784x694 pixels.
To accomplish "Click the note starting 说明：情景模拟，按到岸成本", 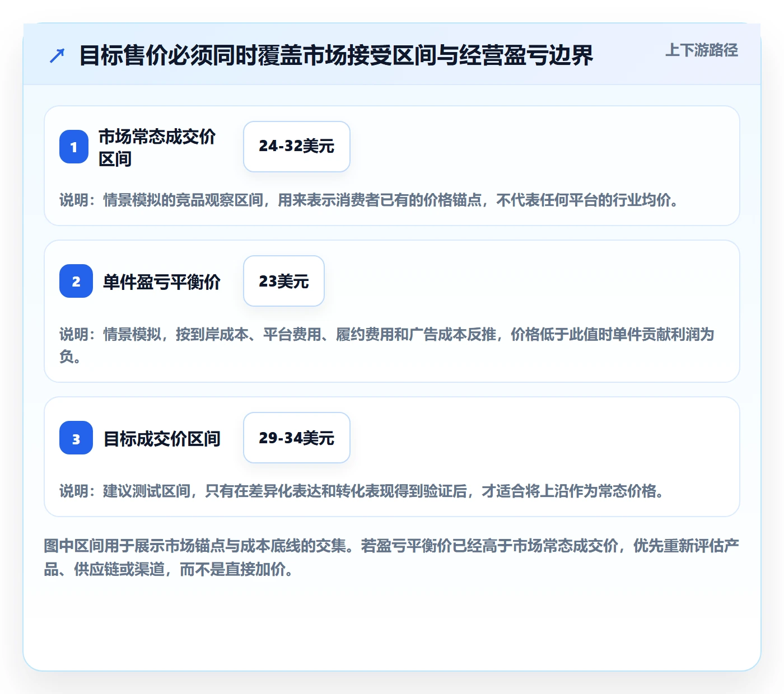I will tap(387, 345).
